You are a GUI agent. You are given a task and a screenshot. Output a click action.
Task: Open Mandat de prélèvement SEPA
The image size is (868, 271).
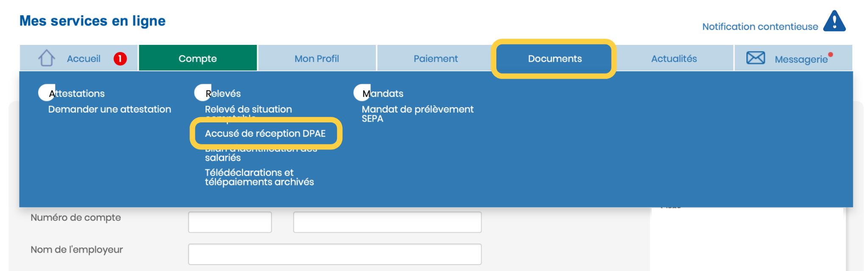pos(417,114)
